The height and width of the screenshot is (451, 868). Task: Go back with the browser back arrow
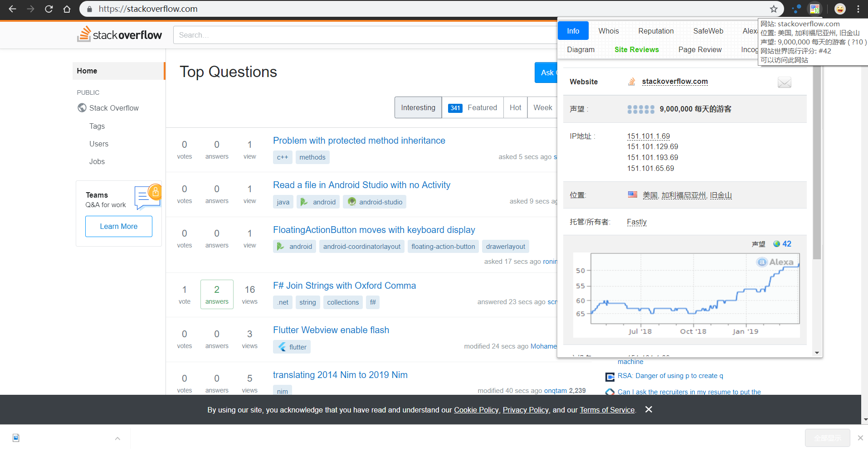(12, 9)
